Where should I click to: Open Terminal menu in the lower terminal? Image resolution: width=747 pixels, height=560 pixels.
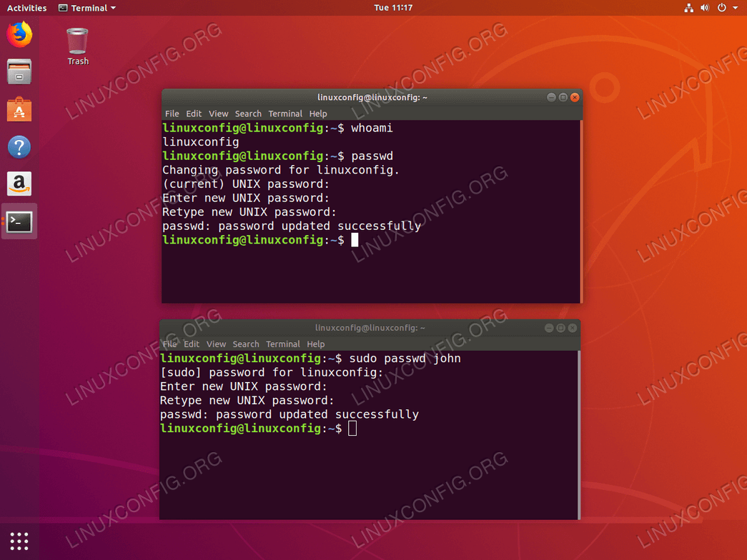click(x=282, y=344)
